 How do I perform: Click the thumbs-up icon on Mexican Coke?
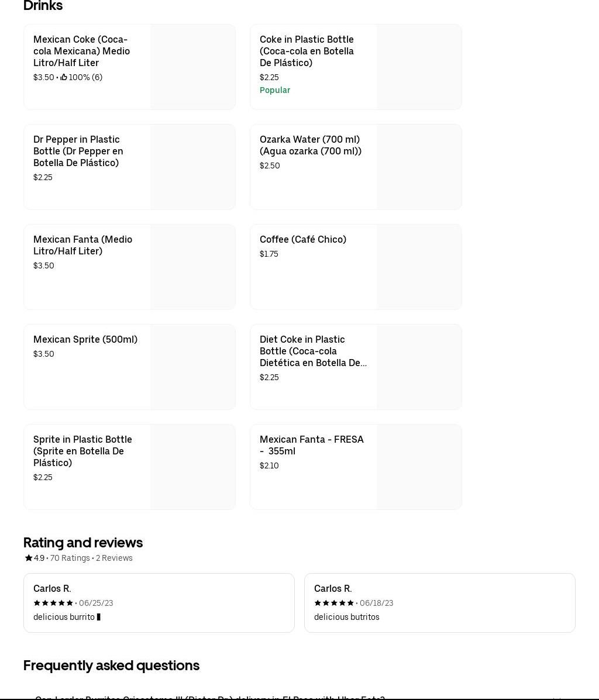click(x=64, y=77)
